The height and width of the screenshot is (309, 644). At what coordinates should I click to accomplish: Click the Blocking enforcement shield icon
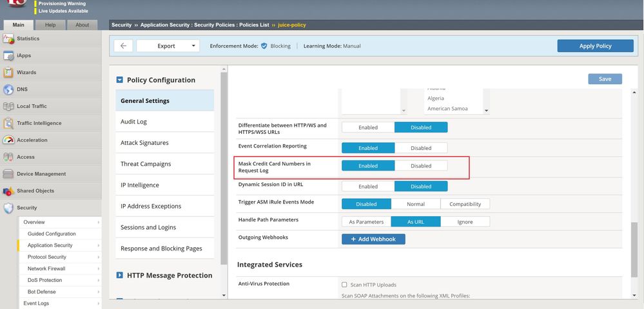pos(264,46)
